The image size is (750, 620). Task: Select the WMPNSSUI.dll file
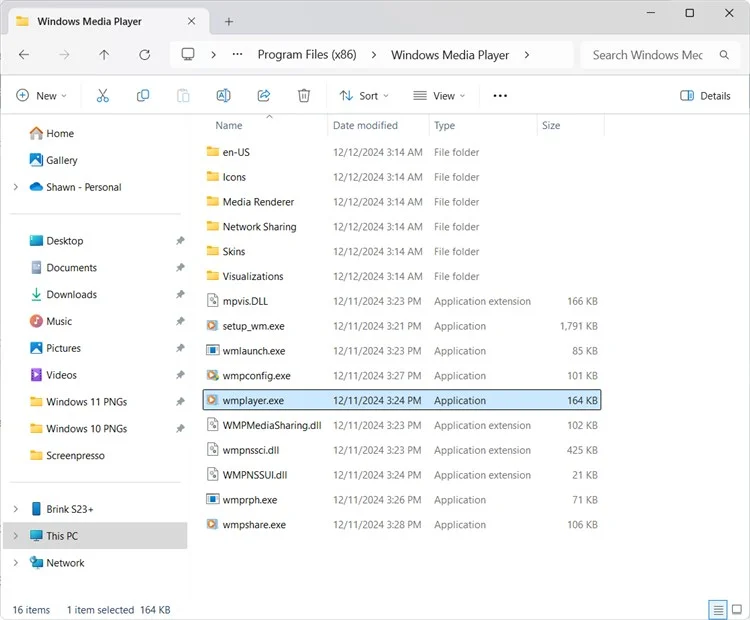(x=254, y=475)
